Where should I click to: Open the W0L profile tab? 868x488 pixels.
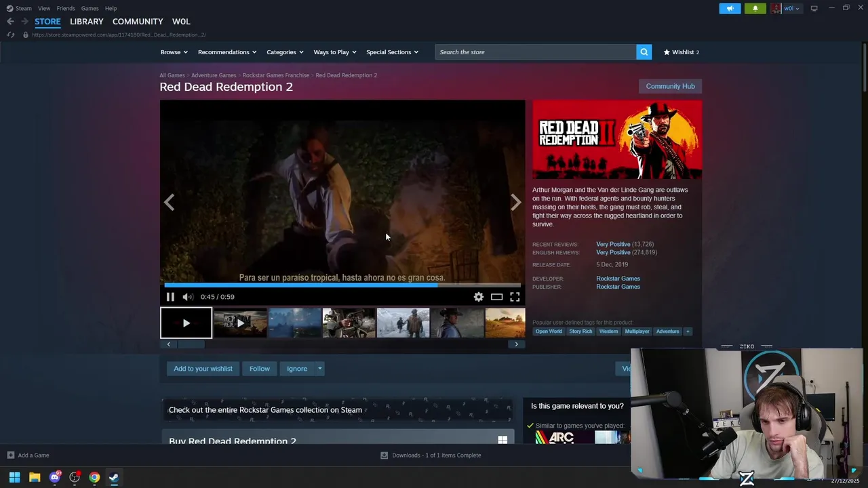click(x=181, y=22)
